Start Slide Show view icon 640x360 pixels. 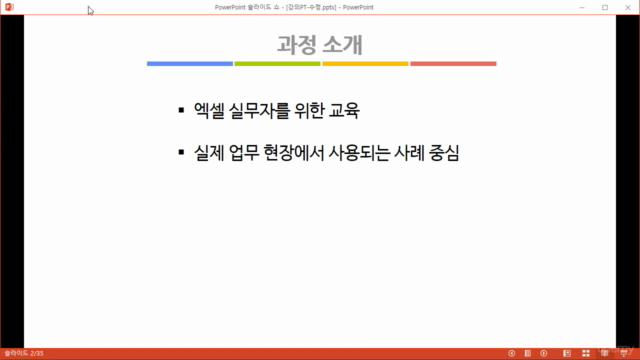click(624, 353)
